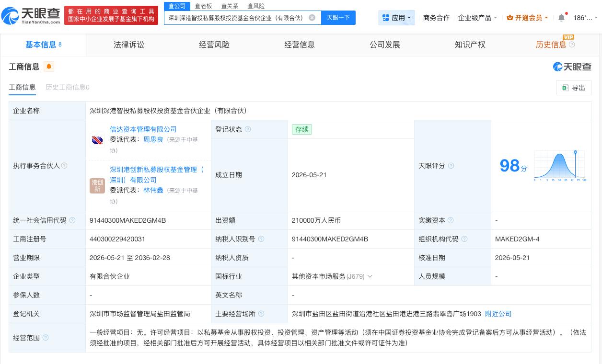Click the 信达资本 company logo
Viewport: 602px width, 364px height.
(x=97, y=140)
